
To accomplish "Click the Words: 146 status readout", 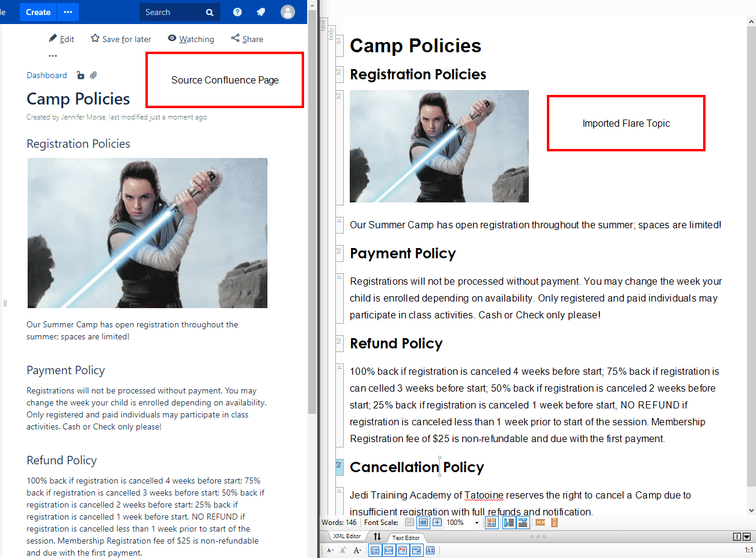I will click(339, 523).
